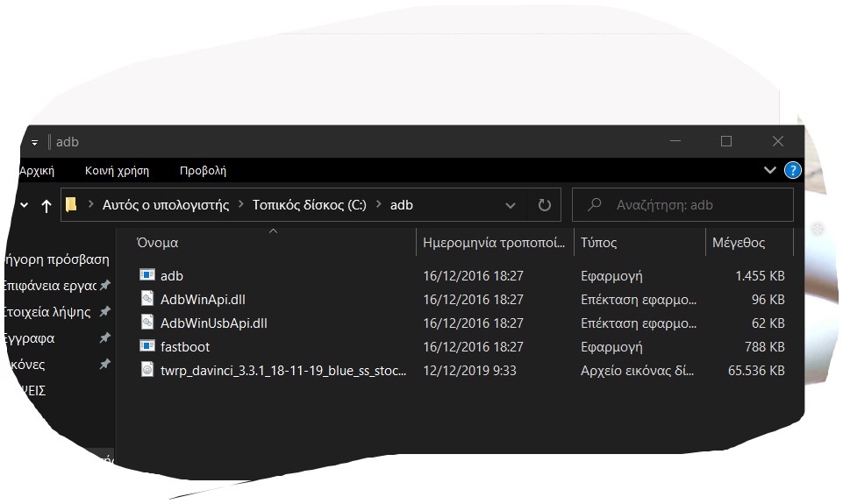Sort by Τύπος column header
This screenshot has height=504, width=843.
(x=598, y=243)
